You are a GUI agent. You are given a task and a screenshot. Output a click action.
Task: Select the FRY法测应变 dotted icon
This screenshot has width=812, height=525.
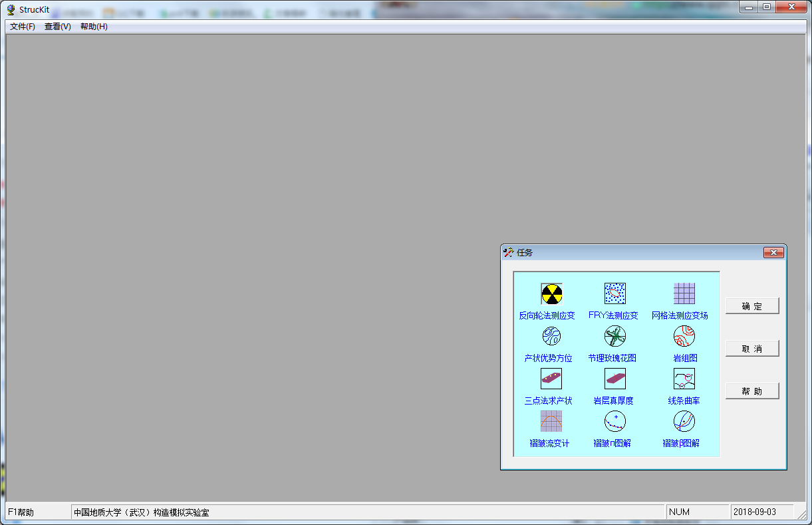[x=615, y=293]
